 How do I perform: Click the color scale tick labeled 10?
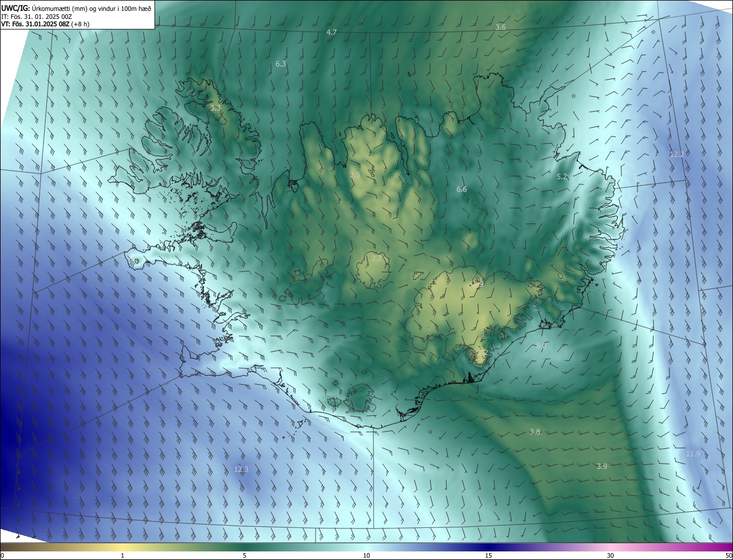click(366, 555)
